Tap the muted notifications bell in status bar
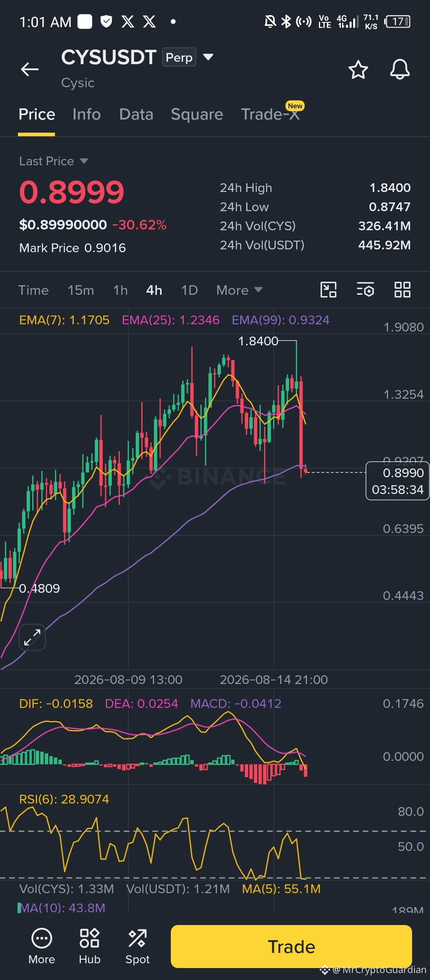 click(270, 22)
